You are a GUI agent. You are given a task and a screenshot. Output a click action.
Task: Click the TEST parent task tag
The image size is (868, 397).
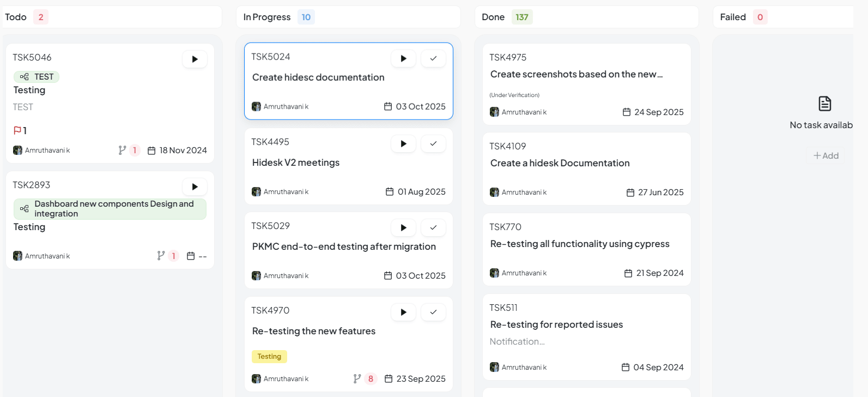point(37,77)
